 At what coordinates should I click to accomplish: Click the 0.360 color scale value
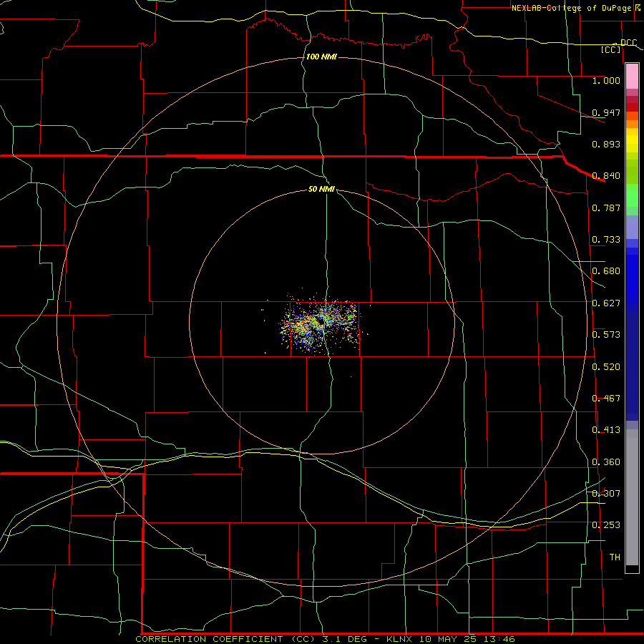[606, 462]
